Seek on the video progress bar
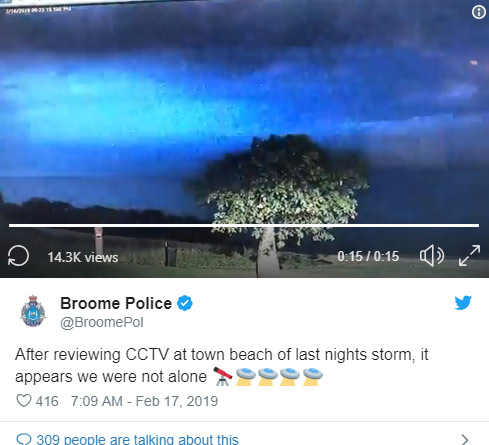This screenshot has width=489, height=445. tap(244, 226)
